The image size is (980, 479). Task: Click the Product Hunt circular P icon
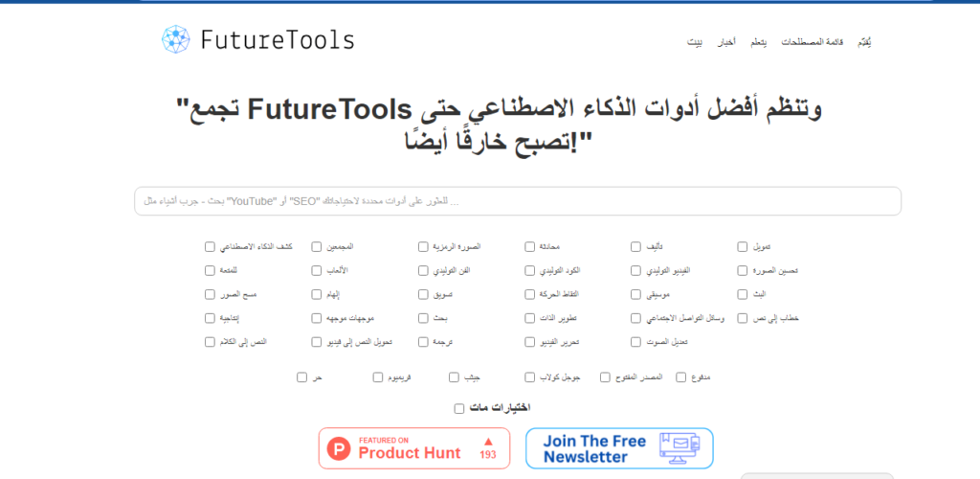(339, 447)
